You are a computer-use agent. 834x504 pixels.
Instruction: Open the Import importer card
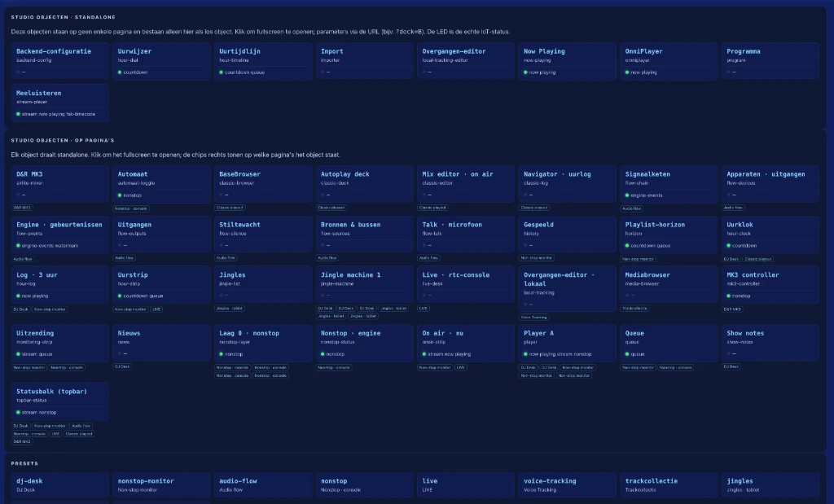364,61
